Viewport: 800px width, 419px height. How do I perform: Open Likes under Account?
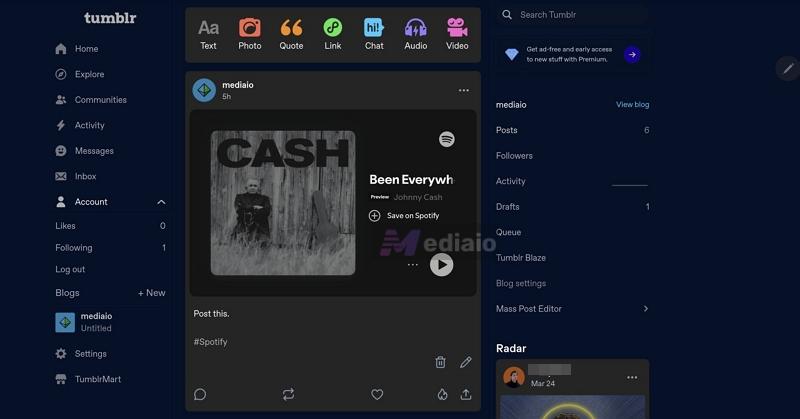(110, 226)
